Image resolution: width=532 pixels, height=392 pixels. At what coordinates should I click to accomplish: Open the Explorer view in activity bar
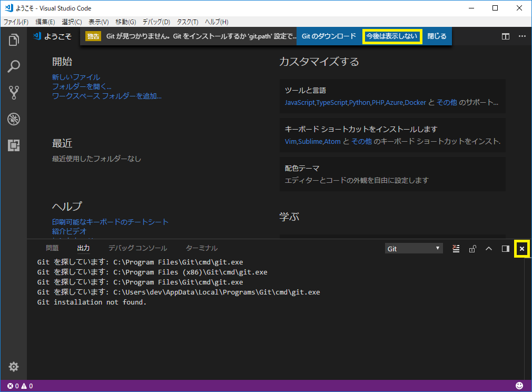click(14, 40)
